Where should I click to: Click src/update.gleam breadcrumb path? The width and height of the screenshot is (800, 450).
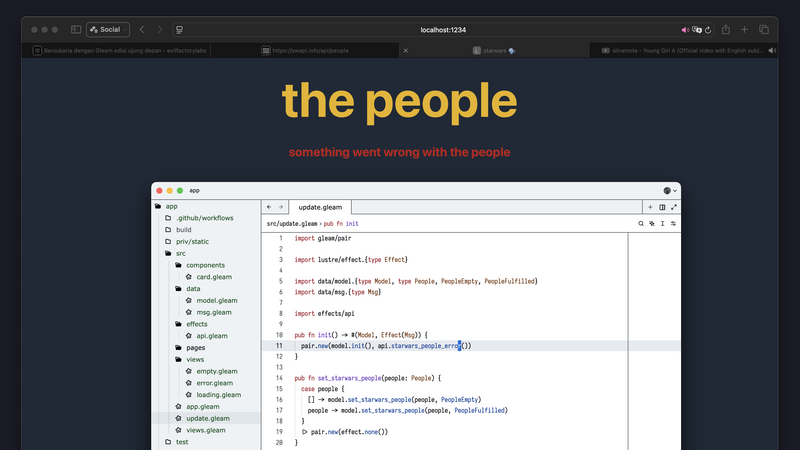[292, 223]
